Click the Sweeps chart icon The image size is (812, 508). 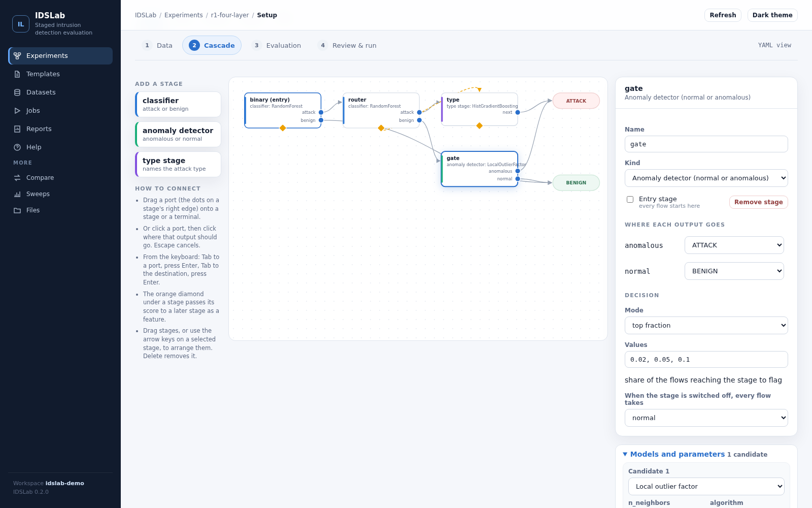17,194
